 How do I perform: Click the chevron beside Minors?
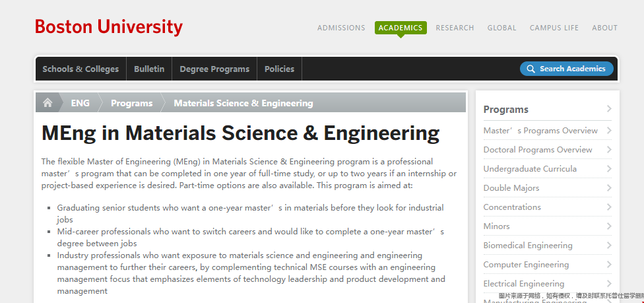(608, 226)
